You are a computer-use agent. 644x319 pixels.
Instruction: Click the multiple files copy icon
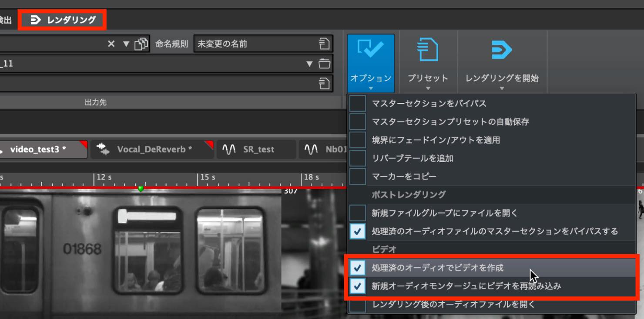click(141, 44)
